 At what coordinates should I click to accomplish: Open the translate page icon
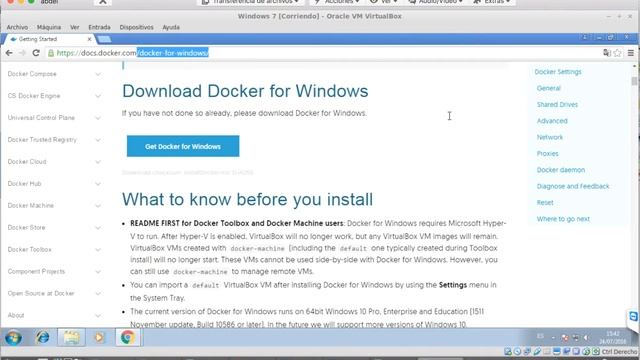coord(607,53)
